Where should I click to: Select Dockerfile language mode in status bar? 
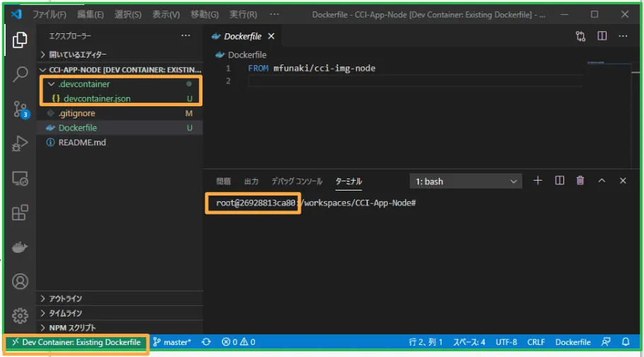coord(573,342)
